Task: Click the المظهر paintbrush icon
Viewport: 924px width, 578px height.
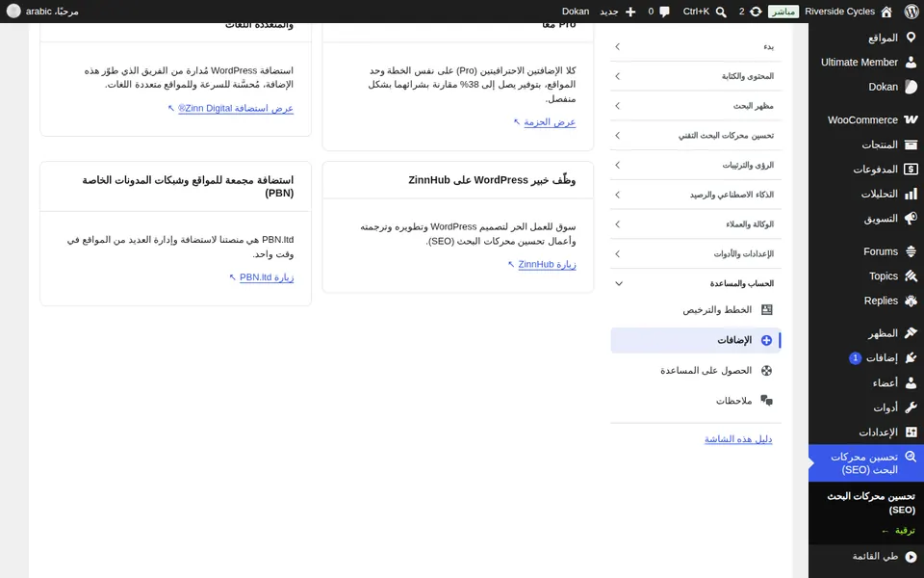Action: pyautogui.click(x=911, y=333)
